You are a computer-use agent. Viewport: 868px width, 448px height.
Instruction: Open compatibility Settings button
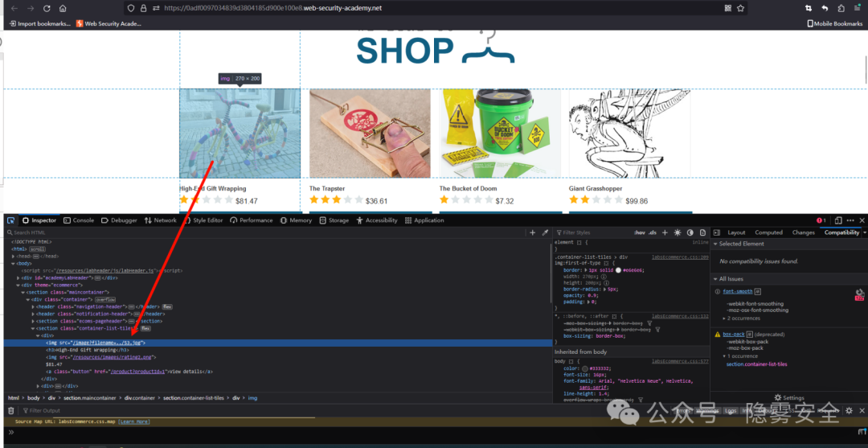click(789, 397)
